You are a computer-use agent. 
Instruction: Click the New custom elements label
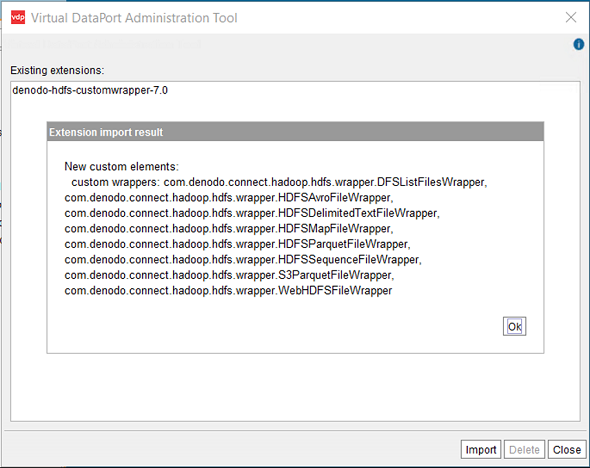pos(122,166)
